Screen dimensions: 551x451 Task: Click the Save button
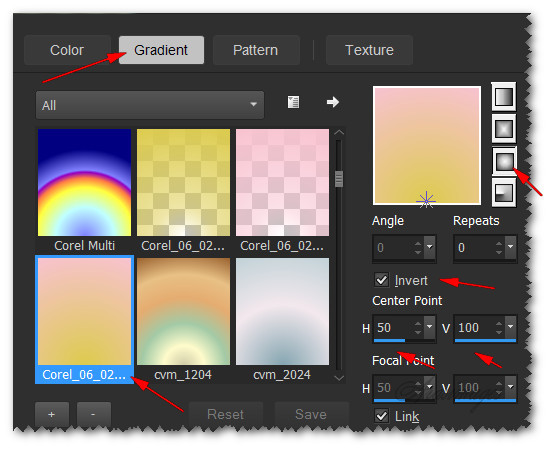[x=311, y=414]
